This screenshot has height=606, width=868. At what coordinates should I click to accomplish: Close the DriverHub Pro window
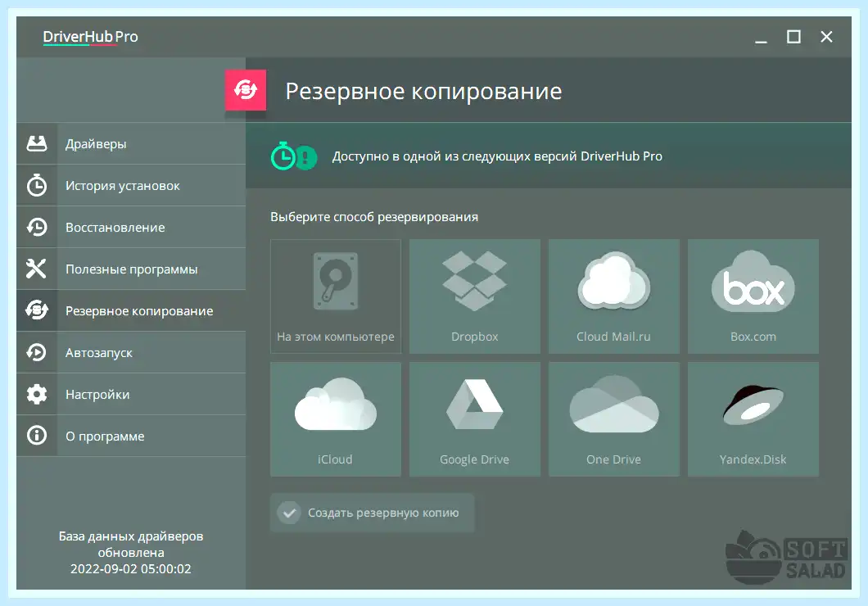[826, 37]
